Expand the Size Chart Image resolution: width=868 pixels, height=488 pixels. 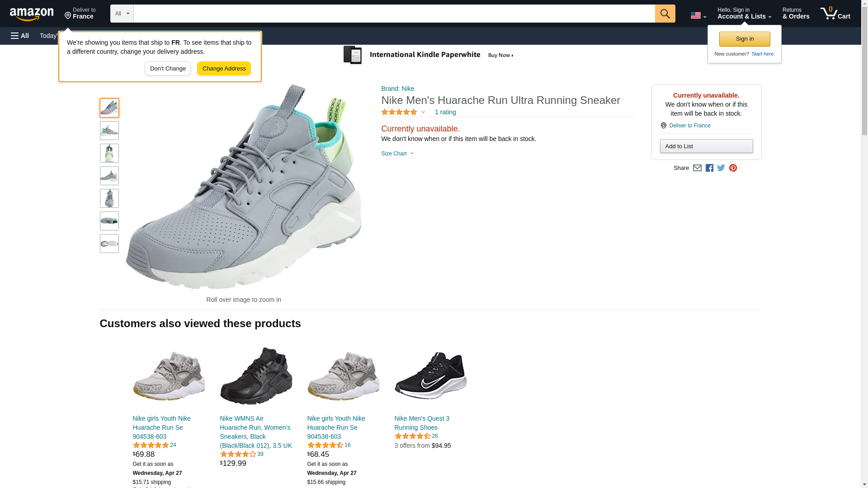(x=397, y=154)
